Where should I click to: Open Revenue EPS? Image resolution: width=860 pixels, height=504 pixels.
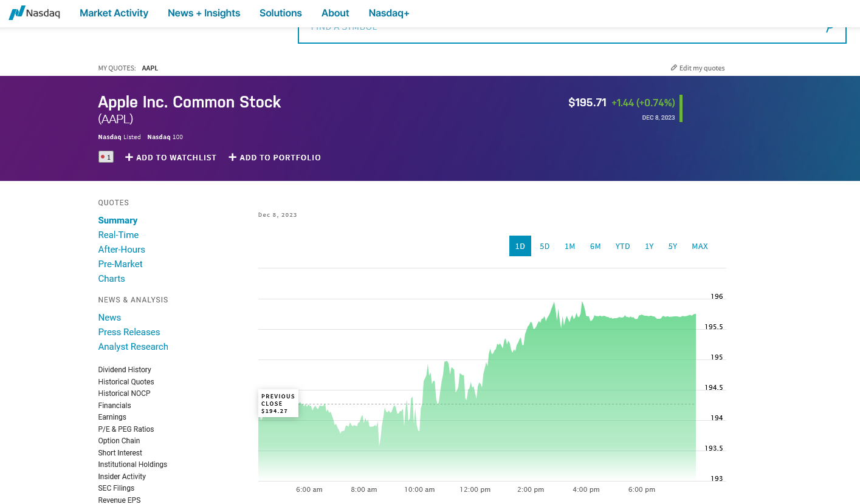click(x=119, y=500)
